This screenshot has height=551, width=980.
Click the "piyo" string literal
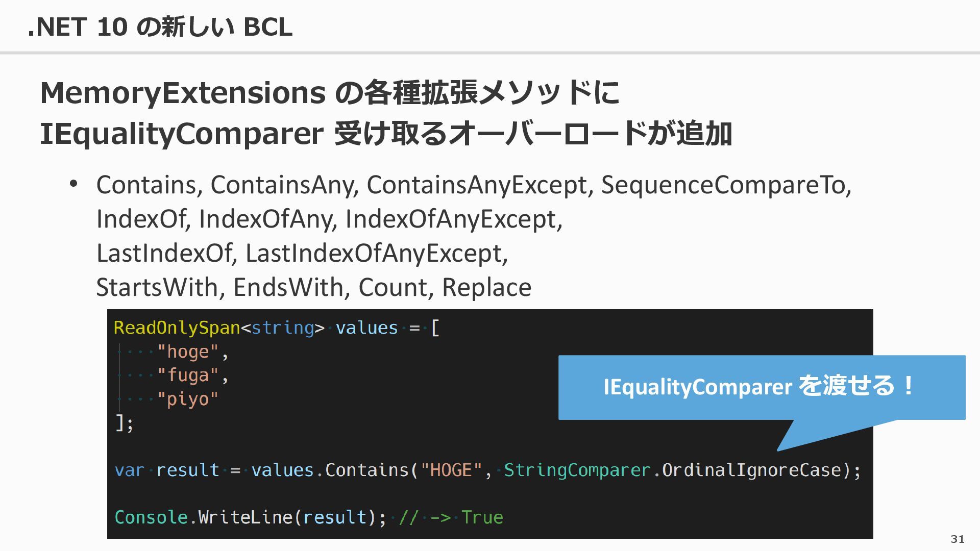point(187,399)
